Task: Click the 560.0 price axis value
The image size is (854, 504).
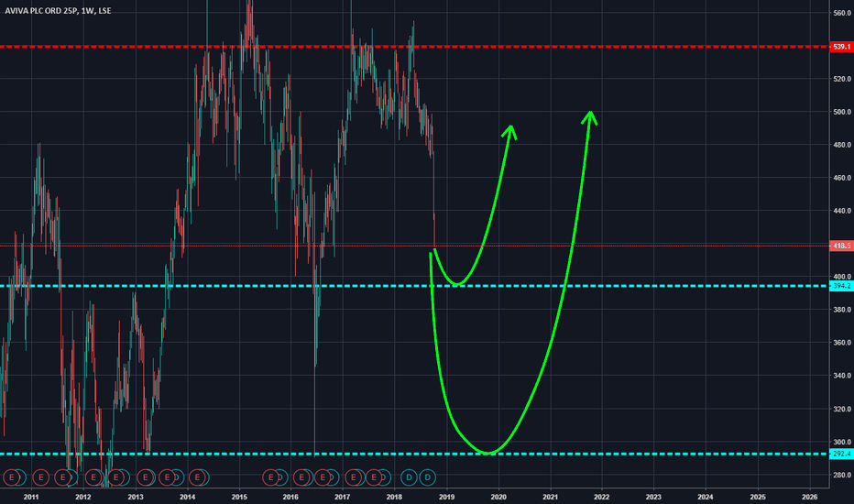Action: pyautogui.click(x=842, y=13)
